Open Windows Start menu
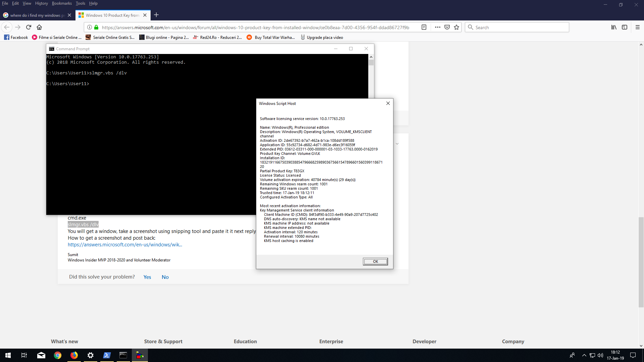644x362 pixels. coord(8,355)
